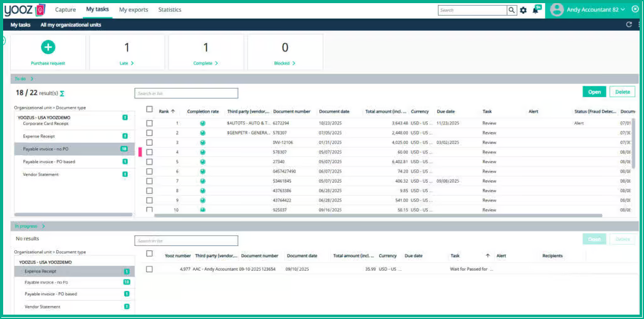Image resolution: width=644 pixels, height=319 pixels.
Task: Tick the checkbox for Yooz number 4,977 row
Action: tap(150, 269)
